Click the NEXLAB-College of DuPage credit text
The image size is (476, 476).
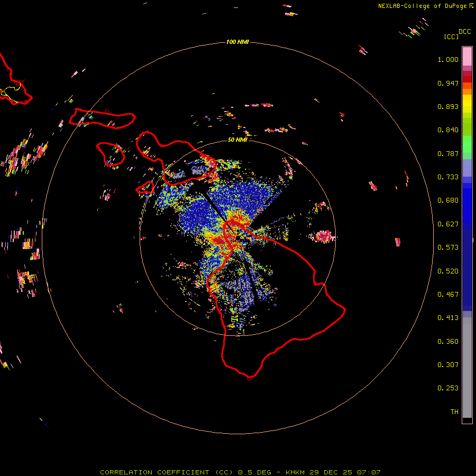click(422, 6)
